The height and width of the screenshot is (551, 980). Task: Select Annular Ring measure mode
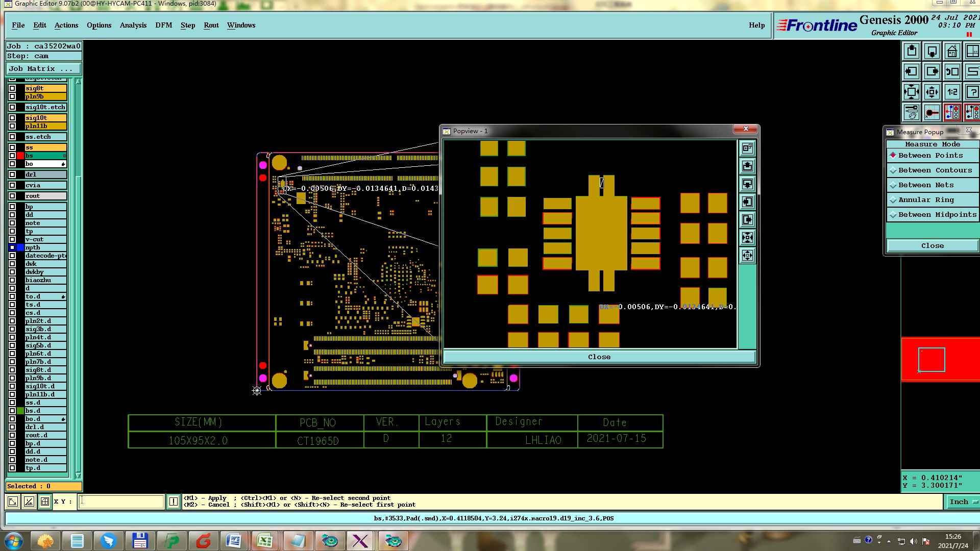[925, 200]
